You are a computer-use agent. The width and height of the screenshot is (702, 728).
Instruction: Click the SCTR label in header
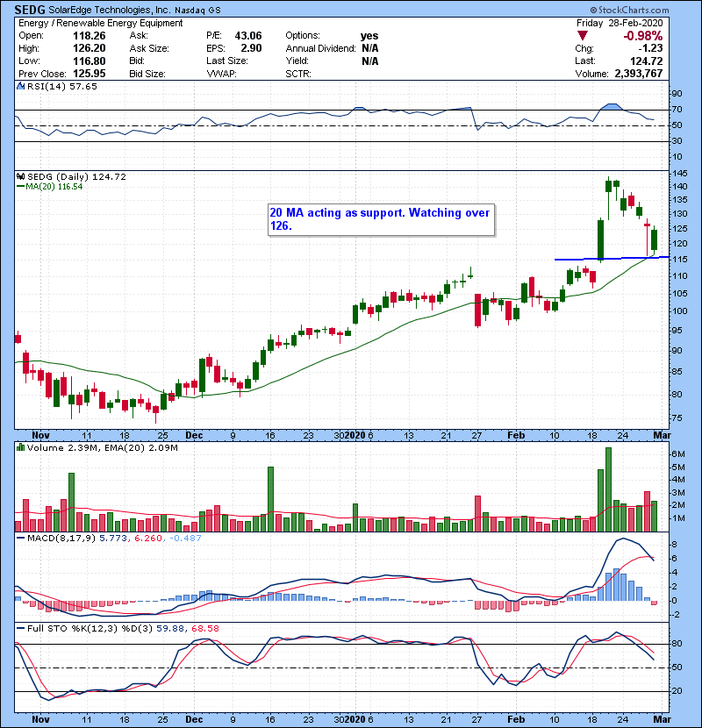click(298, 74)
